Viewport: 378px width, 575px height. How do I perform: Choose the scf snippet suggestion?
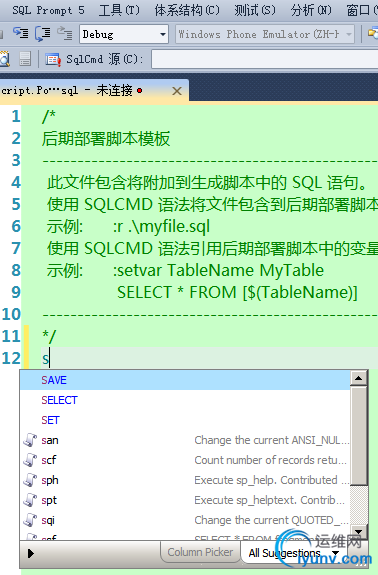[x=185, y=460]
